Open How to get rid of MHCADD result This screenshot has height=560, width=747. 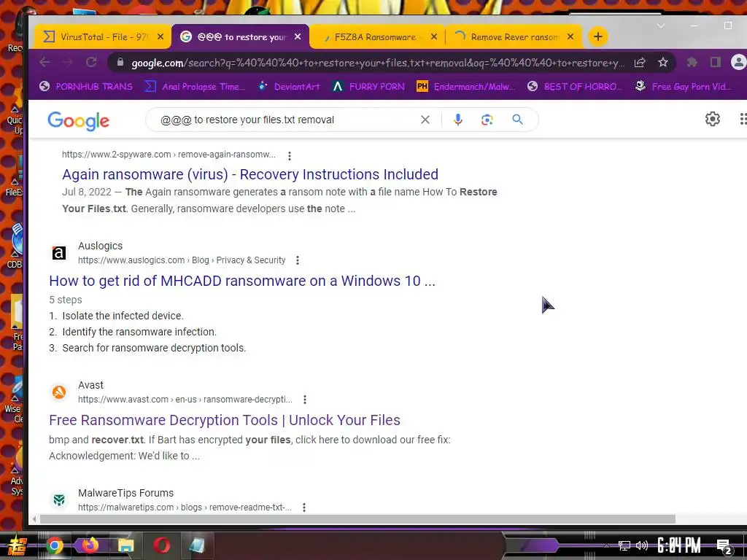(x=242, y=281)
